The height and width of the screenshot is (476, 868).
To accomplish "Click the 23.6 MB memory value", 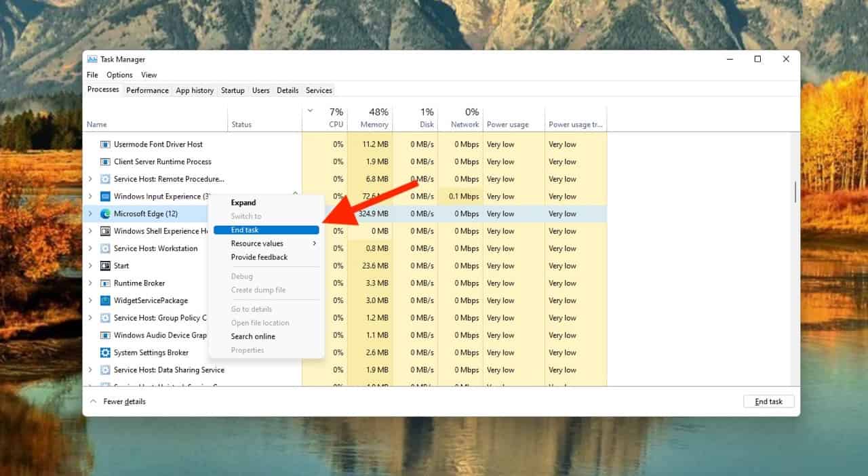I will pyautogui.click(x=375, y=266).
